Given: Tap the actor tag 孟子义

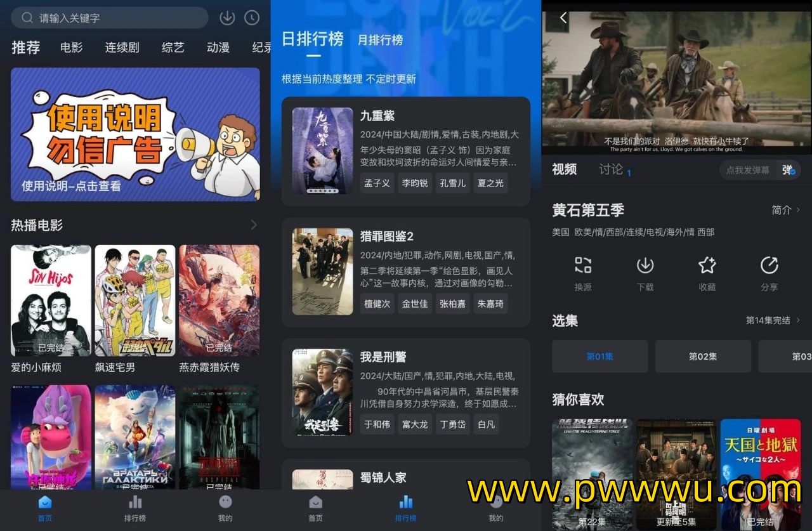Looking at the screenshot, I should pos(377,183).
